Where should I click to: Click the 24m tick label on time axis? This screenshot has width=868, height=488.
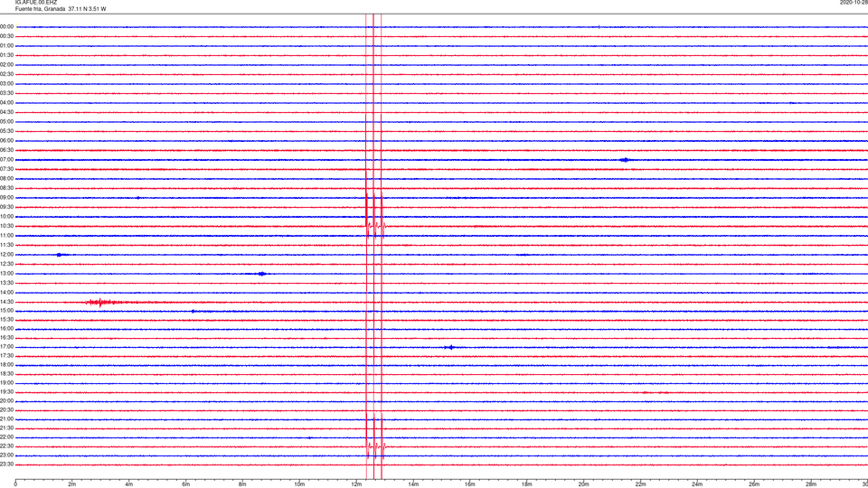[697, 484]
